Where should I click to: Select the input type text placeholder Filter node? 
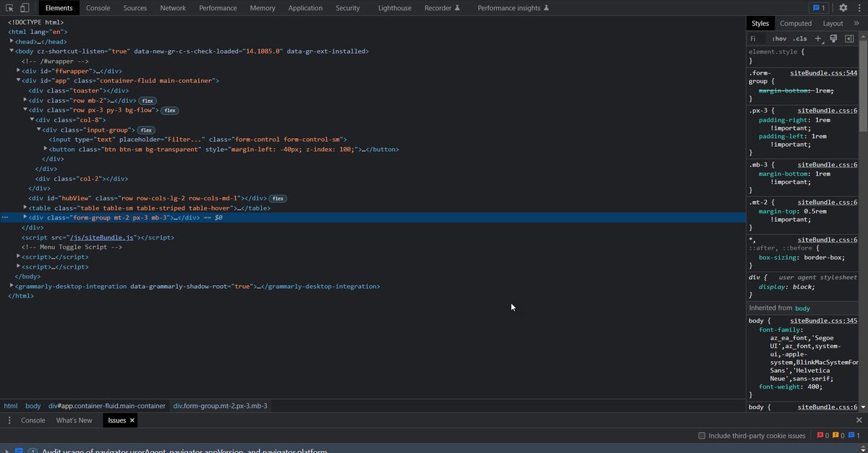pos(197,140)
